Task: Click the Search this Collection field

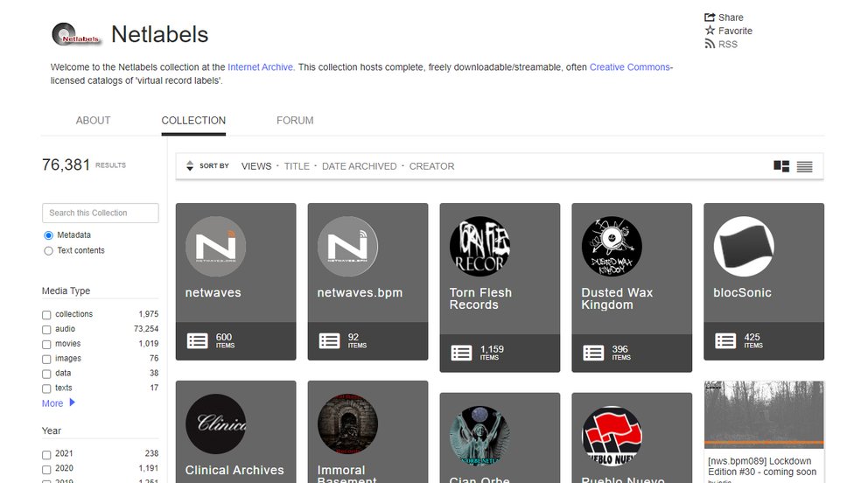Action: tap(100, 213)
